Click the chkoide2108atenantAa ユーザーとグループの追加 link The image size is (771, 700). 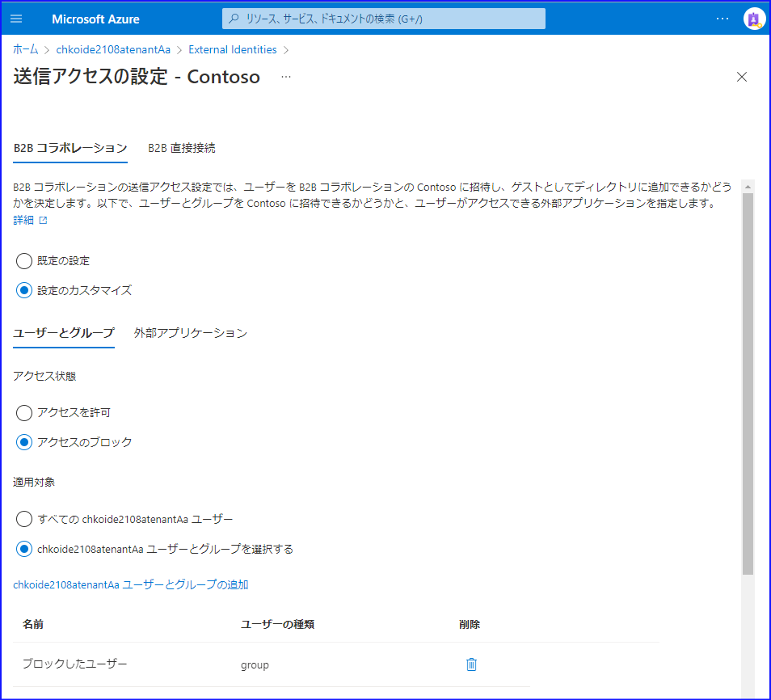[129, 584]
